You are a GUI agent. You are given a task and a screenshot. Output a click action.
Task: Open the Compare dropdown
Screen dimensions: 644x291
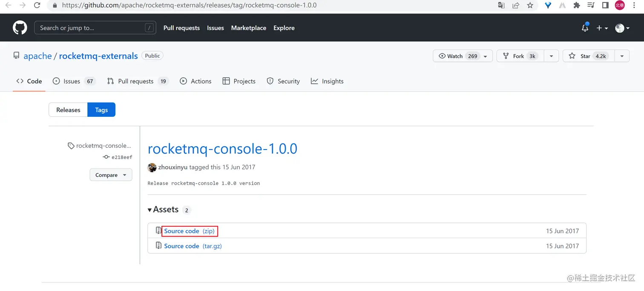point(111,175)
